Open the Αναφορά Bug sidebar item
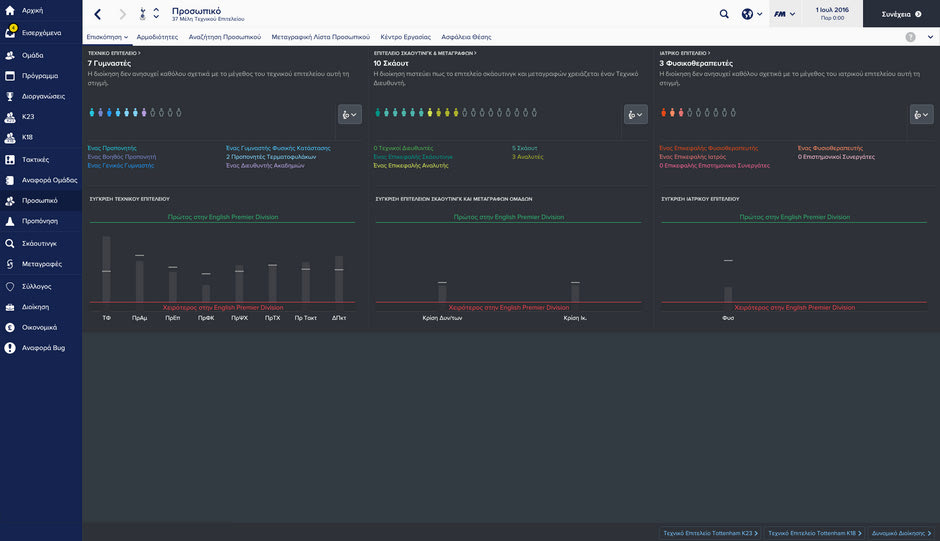The width and height of the screenshot is (940, 541). pyautogui.click(x=43, y=348)
